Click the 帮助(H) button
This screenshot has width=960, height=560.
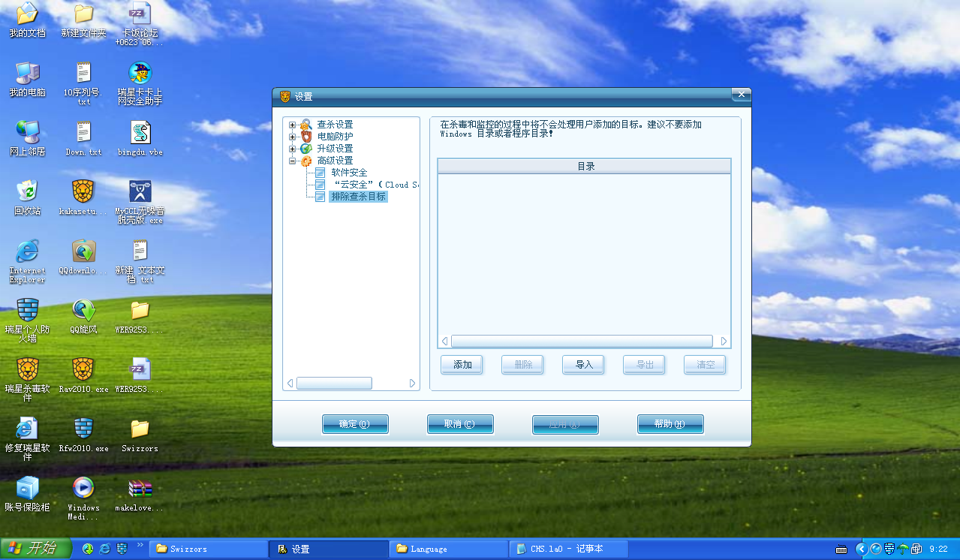coord(670,424)
